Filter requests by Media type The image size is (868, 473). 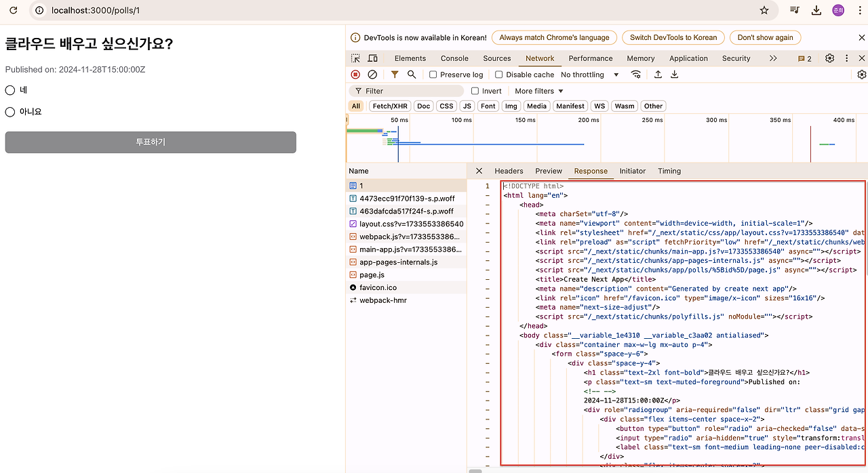tap(536, 106)
